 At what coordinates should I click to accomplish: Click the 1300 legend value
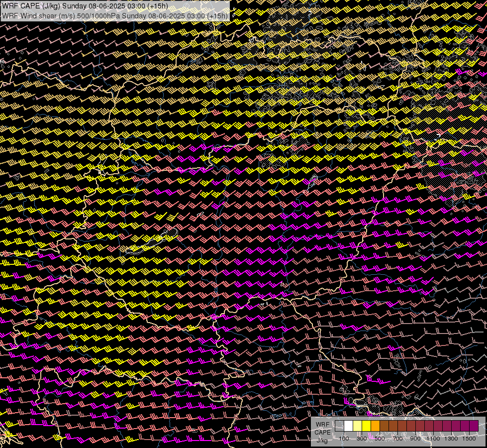(x=451, y=439)
